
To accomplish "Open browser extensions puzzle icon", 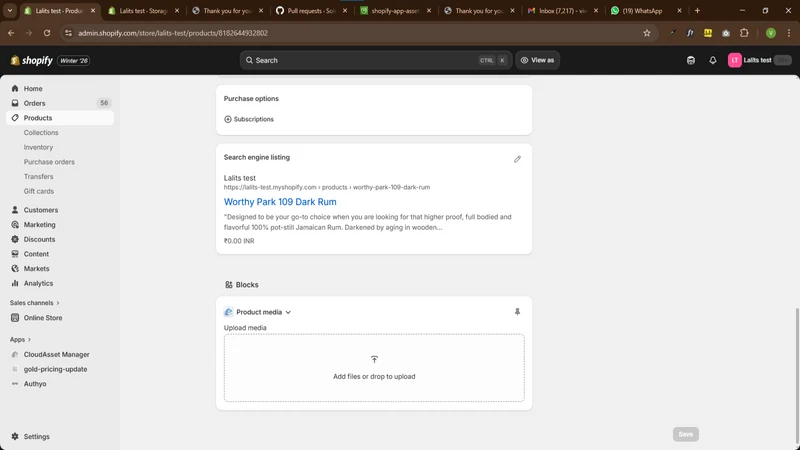I will coord(744,33).
